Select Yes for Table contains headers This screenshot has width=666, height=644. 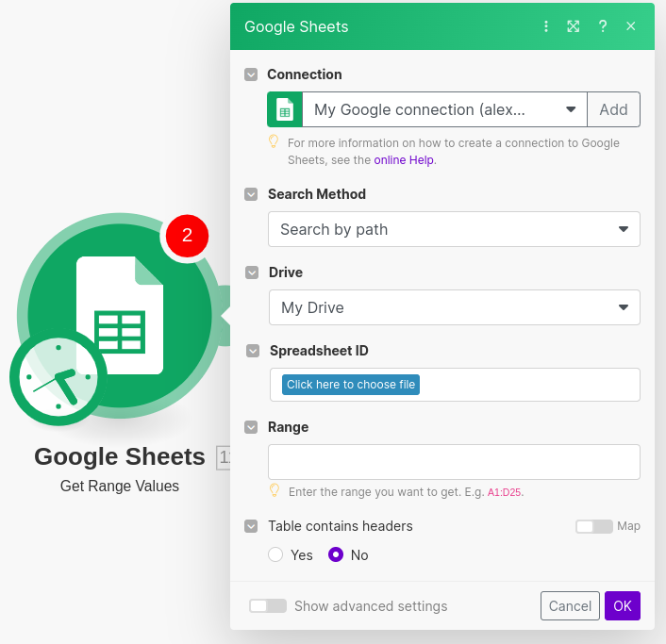[x=275, y=554]
